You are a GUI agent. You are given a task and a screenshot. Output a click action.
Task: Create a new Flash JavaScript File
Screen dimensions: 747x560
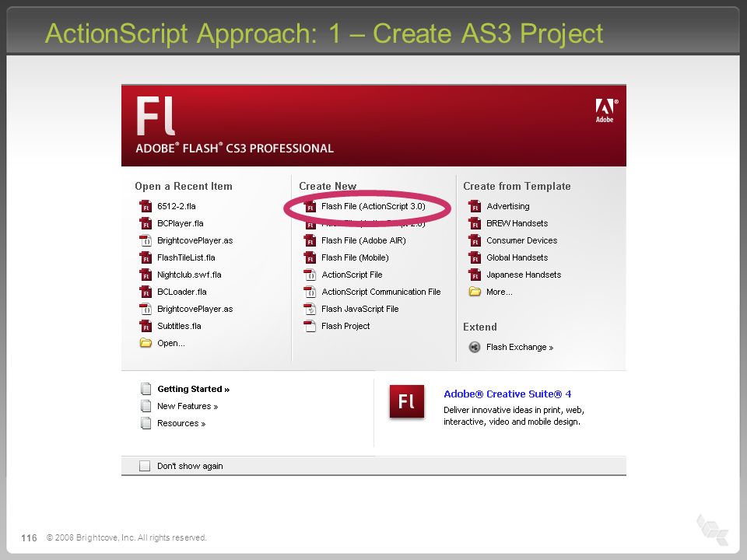(359, 309)
